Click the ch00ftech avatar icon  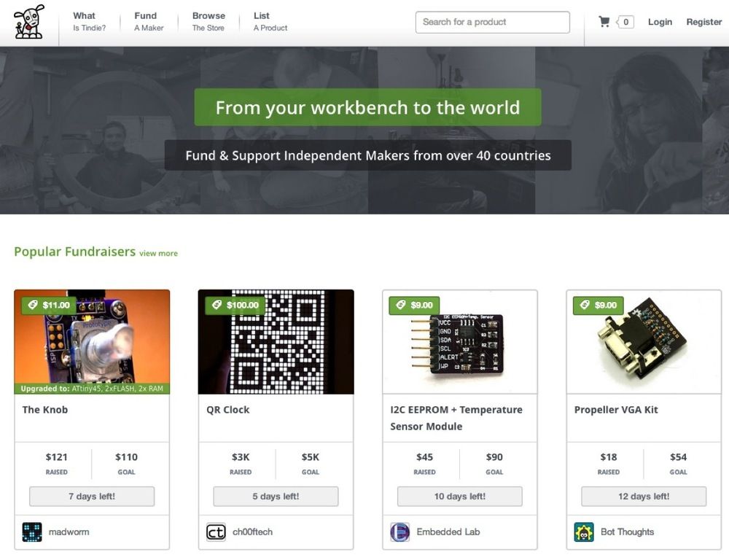pyautogui.click(x=217, y=532)
